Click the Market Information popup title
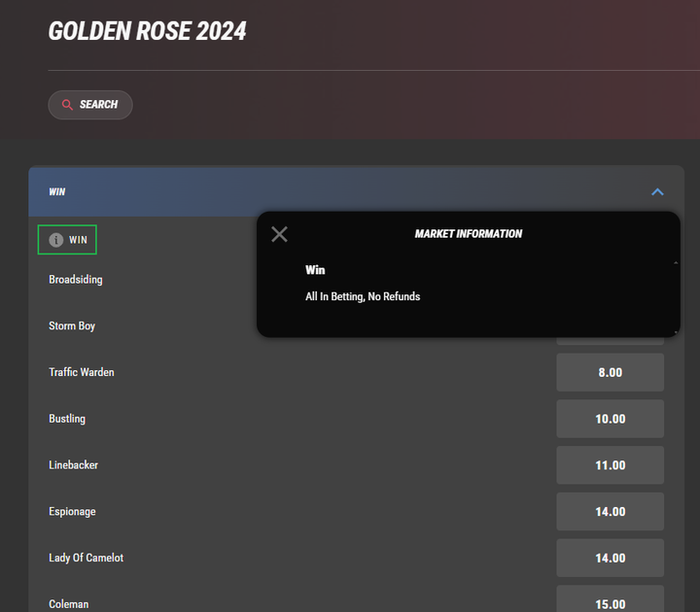The height and width of the screenshot is (612, 700). pos(469,234)
